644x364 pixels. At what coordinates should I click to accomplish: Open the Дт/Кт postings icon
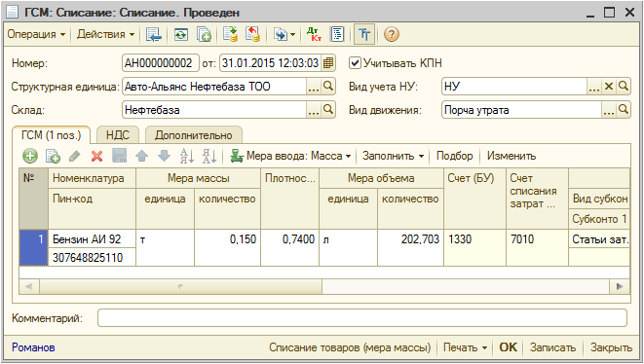pyautogui.click(x=314, y=34)
